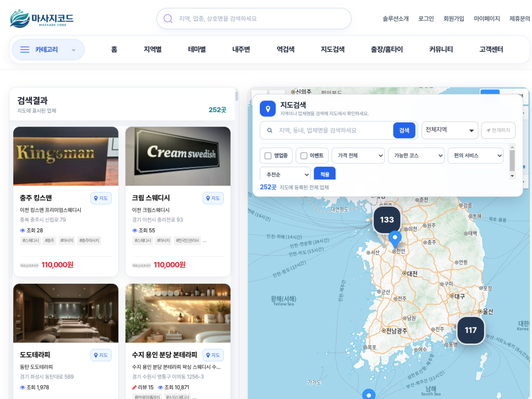Click the search results list scrollbar

(236, 96)
